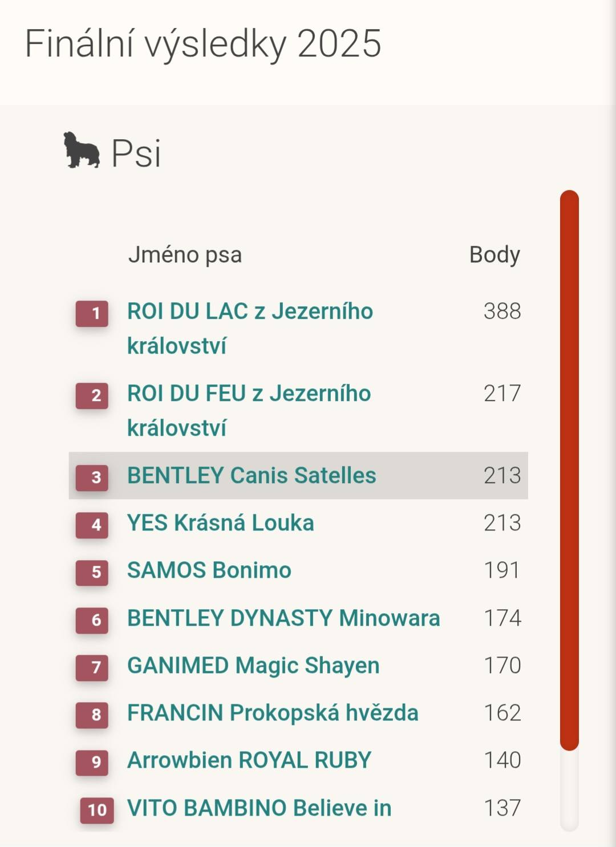Image resolution: width=616 pixels, height=847 pixels.
Task: Select BENTLEY Canis Satelles entry
Action: pyautogui.click(x=252, y=476)
